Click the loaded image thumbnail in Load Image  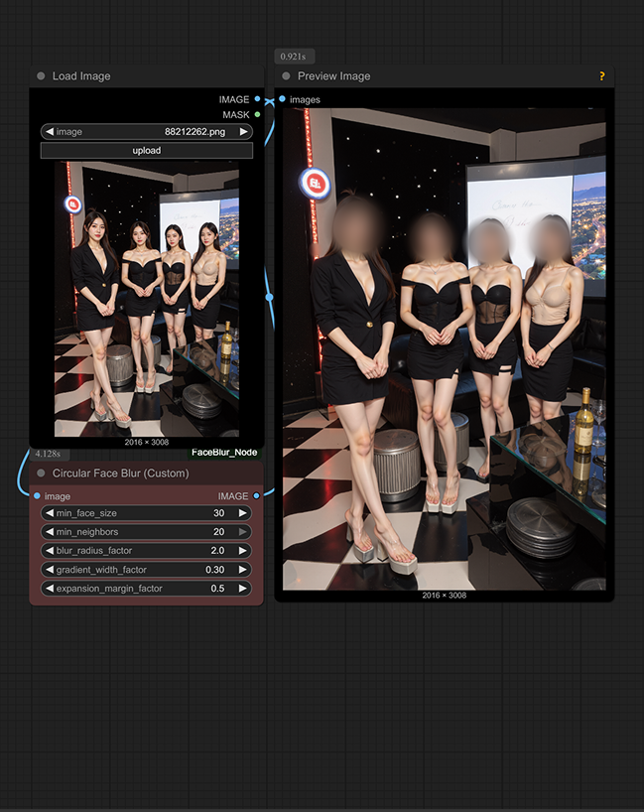coord(147,299)
